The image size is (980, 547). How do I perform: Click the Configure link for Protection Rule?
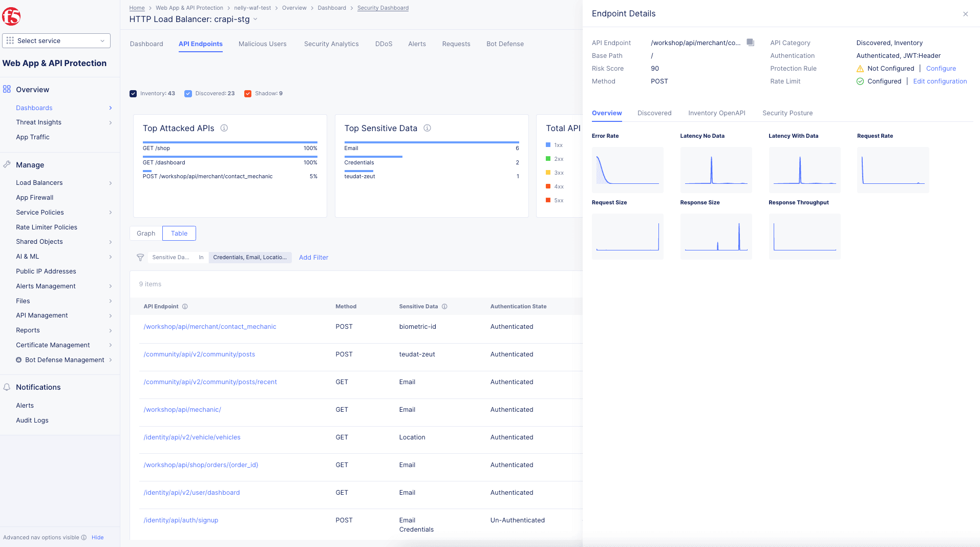(941, 68)
